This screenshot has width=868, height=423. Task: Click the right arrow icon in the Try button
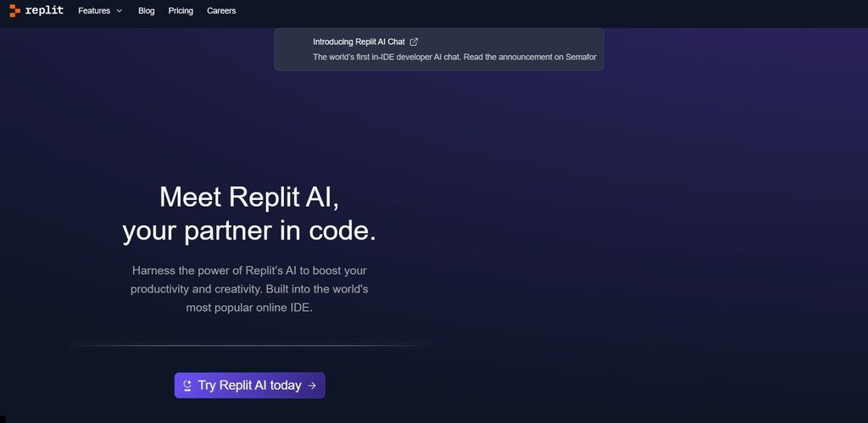(312, 386)
